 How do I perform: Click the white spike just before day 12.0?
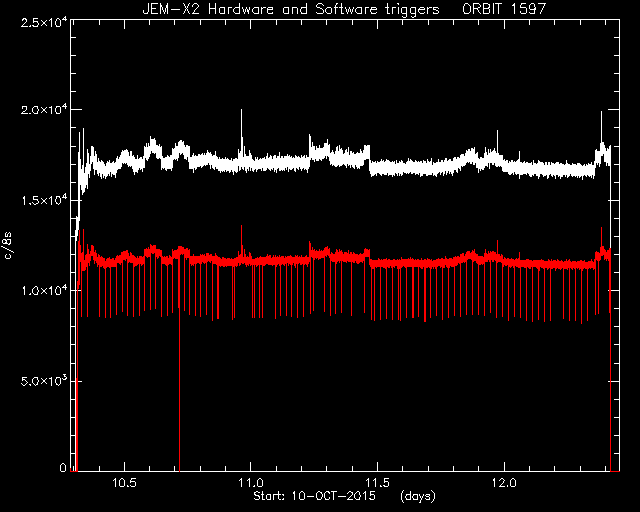(x=497, y=141)
